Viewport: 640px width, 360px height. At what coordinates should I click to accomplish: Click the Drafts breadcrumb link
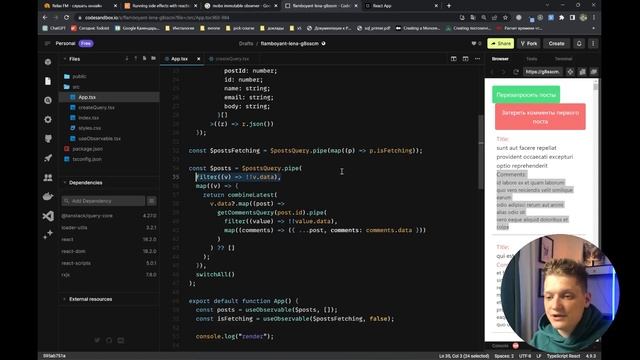point(246,43)
